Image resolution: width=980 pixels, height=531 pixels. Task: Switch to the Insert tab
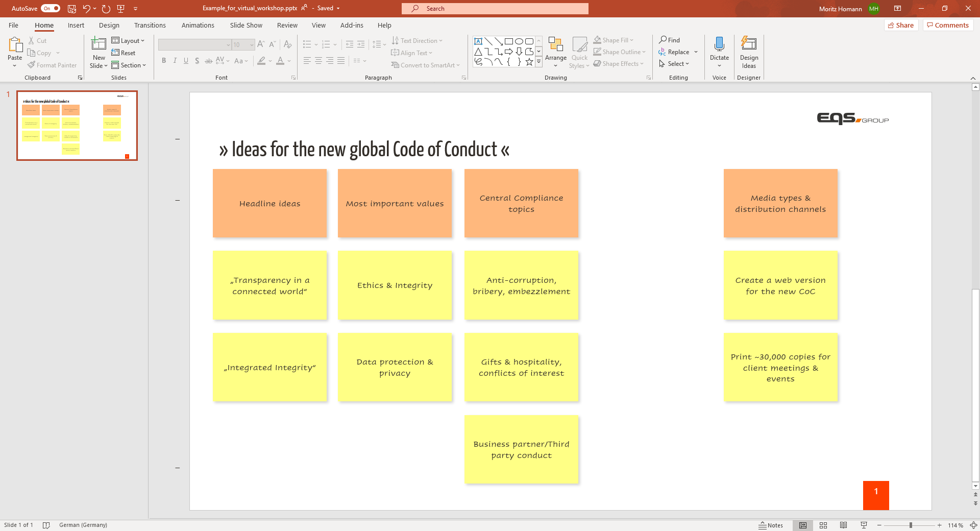[x=76, y=25]
